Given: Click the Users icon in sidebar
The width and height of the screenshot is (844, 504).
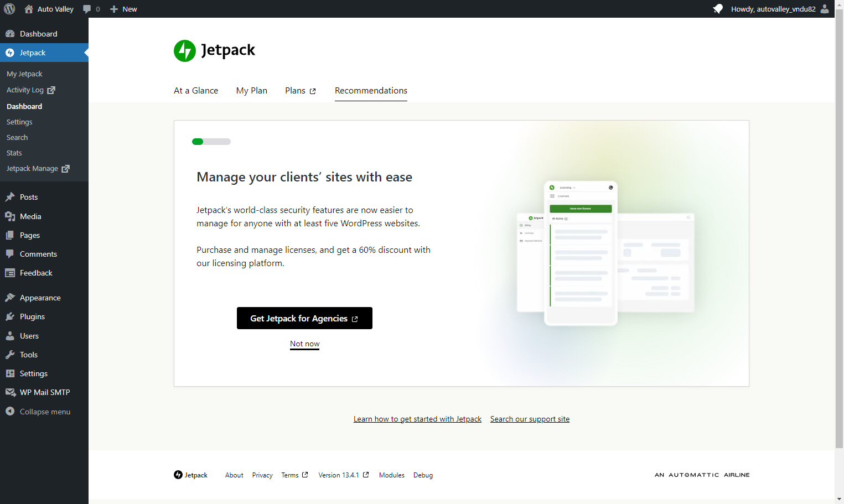Looking at the screenshot, I should click(x=10, y=336).
